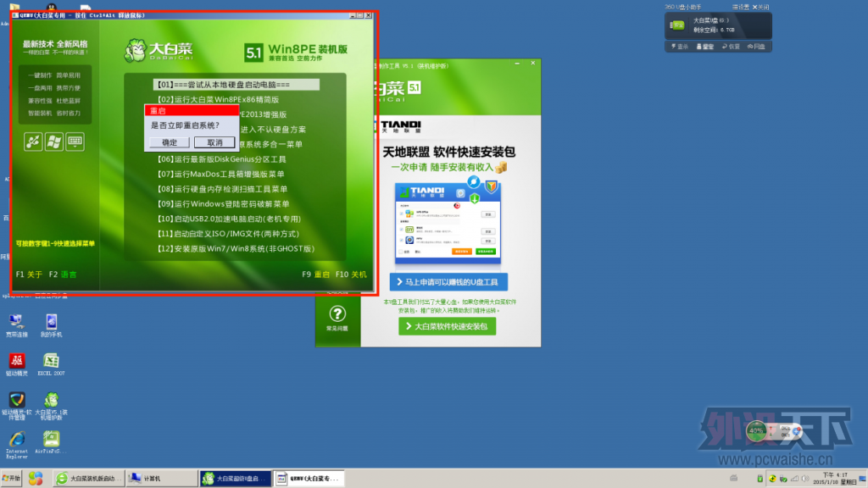Viewport: 868px width, 488px height.
Task: Select entry 06 DiskGenius partition tool
Action: click(x=221, y=159)
